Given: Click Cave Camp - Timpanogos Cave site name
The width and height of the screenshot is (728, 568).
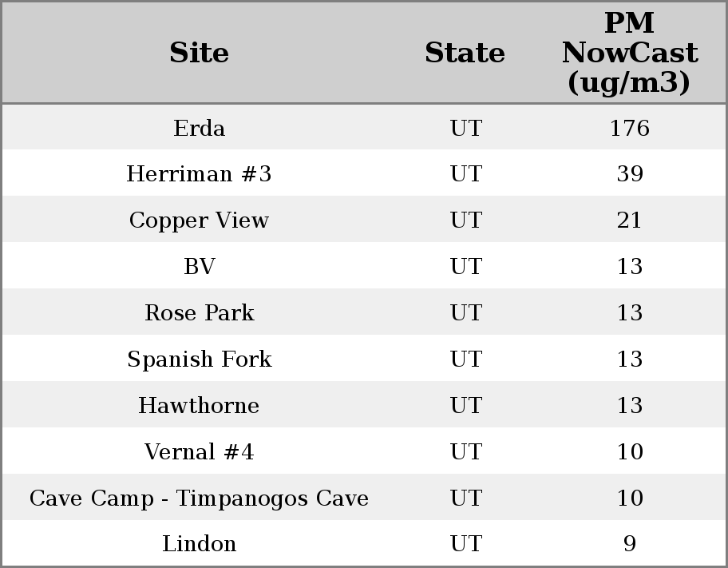Looking at the screenshot, I should 199,498.
